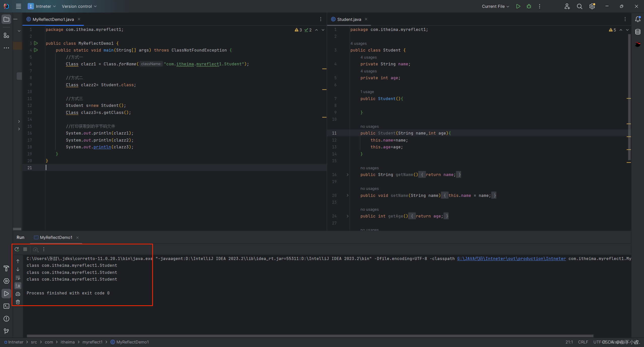Toggle scroll to end in console

coord(18,286)
